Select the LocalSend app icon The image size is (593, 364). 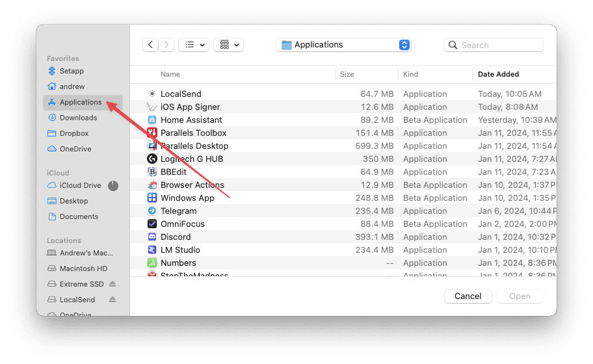(x=152, y=94)
